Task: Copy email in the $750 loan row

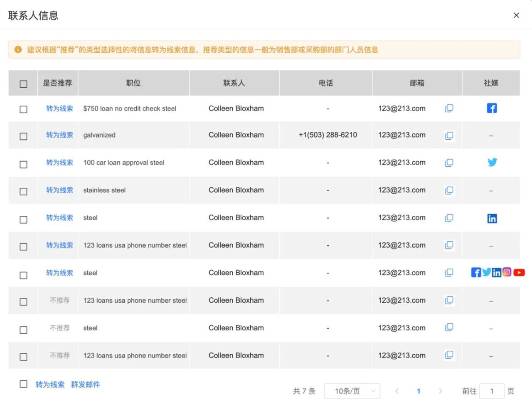Action: point(449,109)
